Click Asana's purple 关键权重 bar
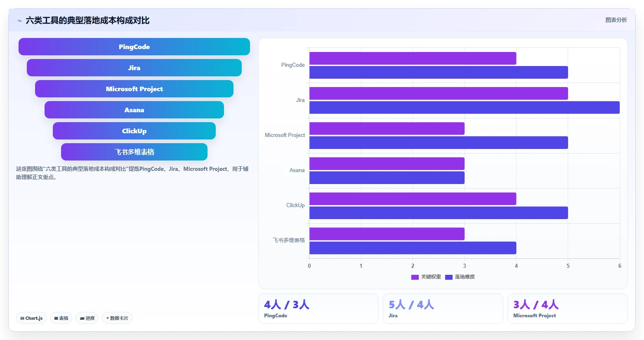Screen dimensions: 644x340 click(x=387, y=163)
